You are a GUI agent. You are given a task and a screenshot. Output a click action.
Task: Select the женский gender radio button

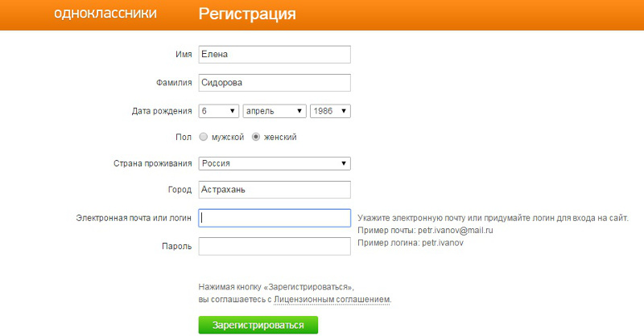(x=256, y=137)
